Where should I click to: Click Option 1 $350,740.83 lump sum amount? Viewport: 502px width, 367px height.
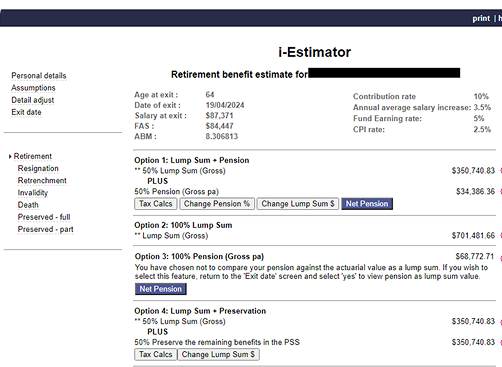[473, 171]
